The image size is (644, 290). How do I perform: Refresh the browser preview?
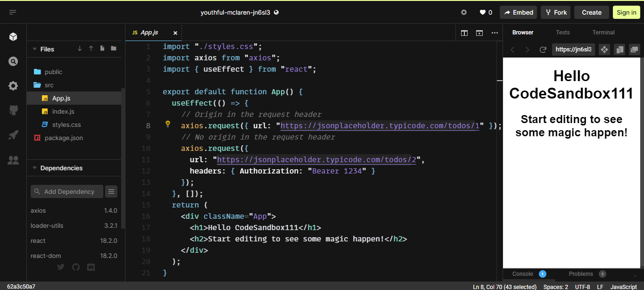[543, 49]
